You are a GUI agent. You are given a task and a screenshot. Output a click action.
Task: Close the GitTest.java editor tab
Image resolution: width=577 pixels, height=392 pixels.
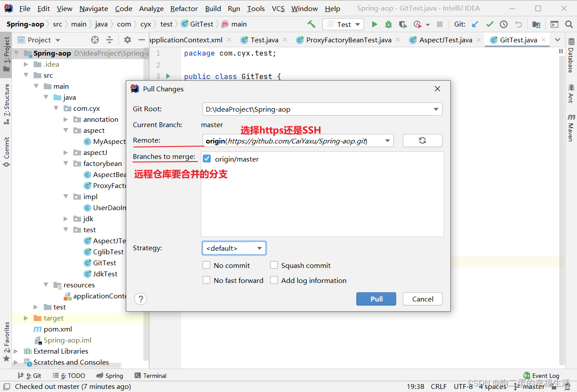coord(543,40)
